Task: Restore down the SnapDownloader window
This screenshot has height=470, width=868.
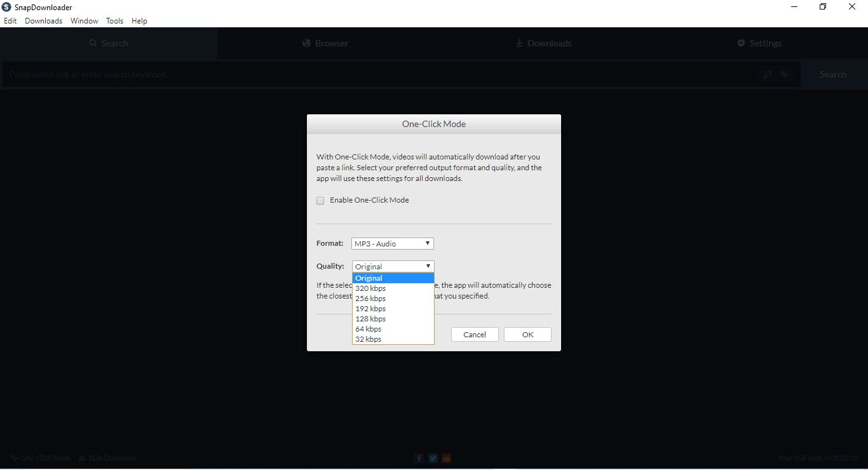Action: (823, 7)
